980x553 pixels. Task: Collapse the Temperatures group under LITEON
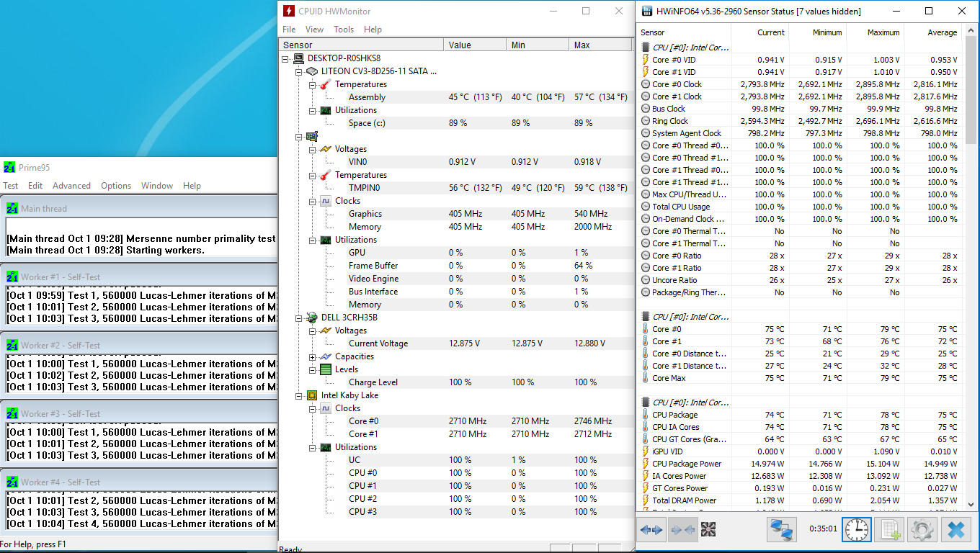click(x=313, y=84)
